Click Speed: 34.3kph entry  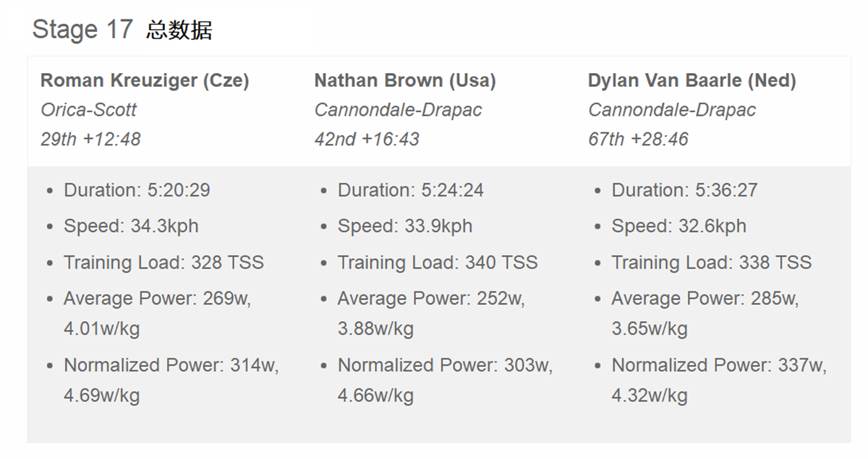point(131,226)
